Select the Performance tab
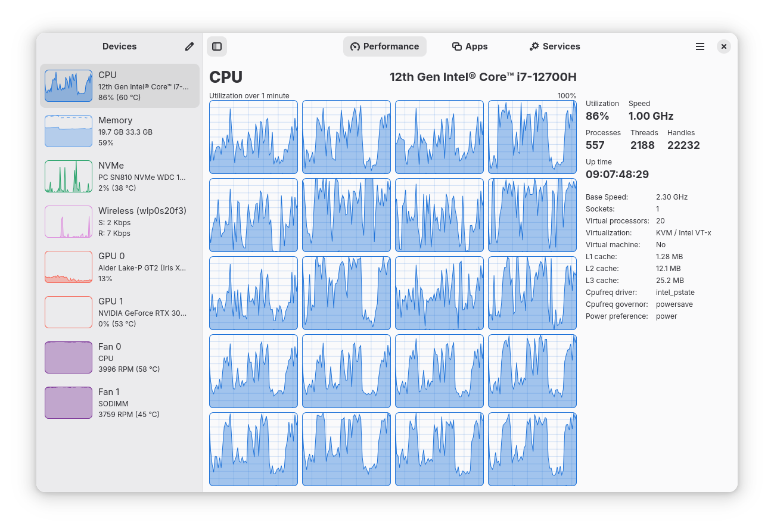The image size is (774, 532). 384,46
